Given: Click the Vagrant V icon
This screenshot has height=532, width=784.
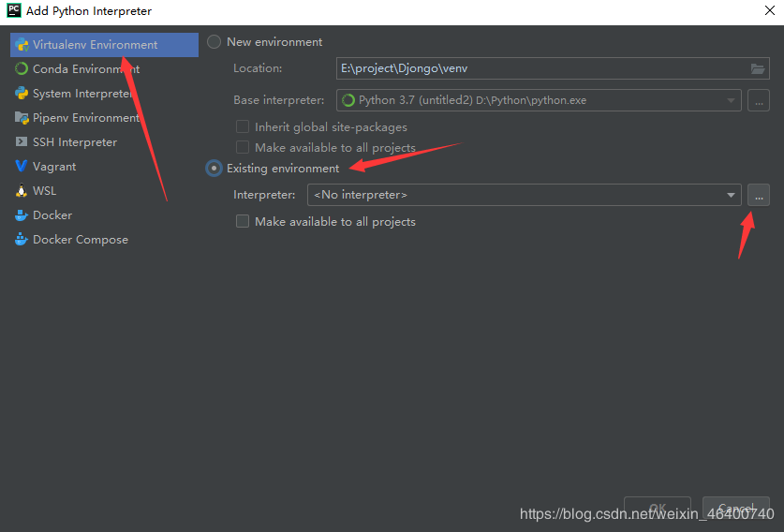Looking at the screenshot, I should (22, 166).
